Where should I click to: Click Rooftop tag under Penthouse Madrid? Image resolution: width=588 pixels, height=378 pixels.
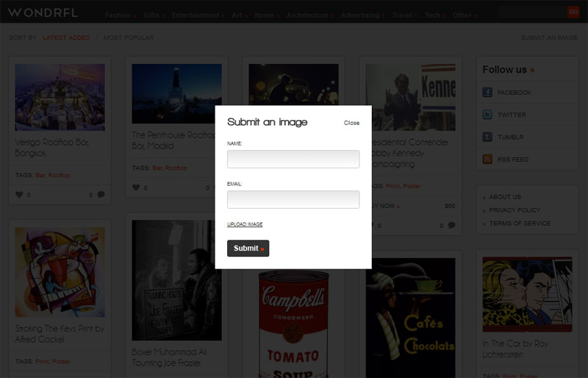pos(176,168)
